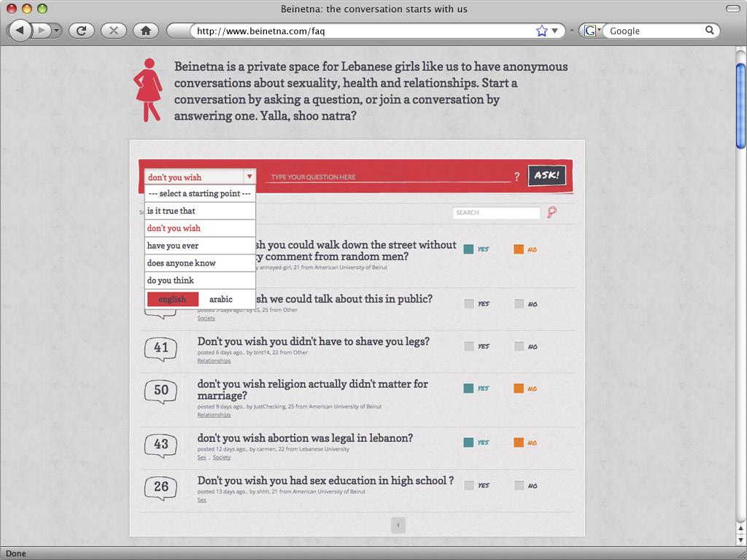The width and height of the screenshot is (747, 560).
Task: Open the browser home icon
Action: pyautogui.click(x=146, y=31)
